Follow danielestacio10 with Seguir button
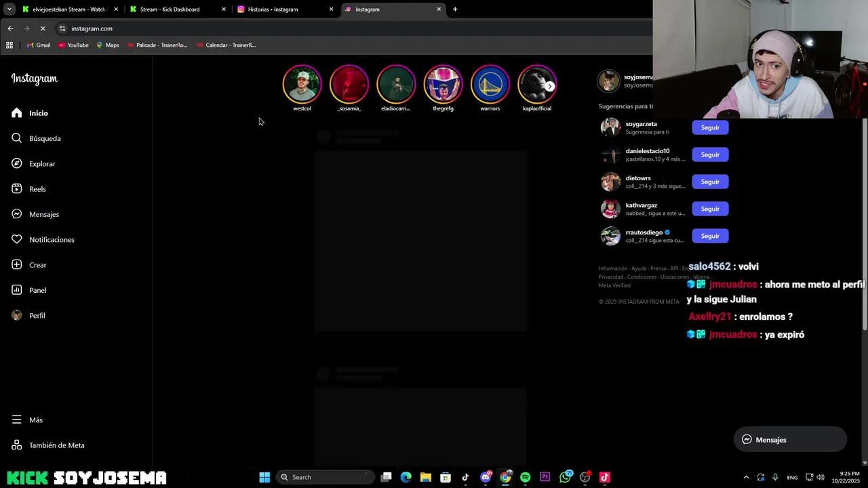This screenshot has width=868, height=488. (710, 155)
